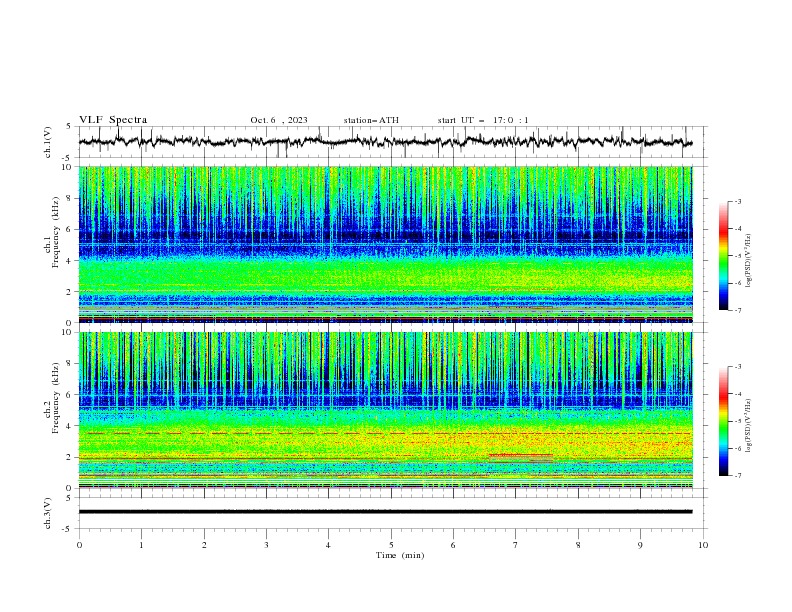Click the "-7" tick at bottom of ch.2 colorbar
Viewport: 792px width, 612px height.
738,475
